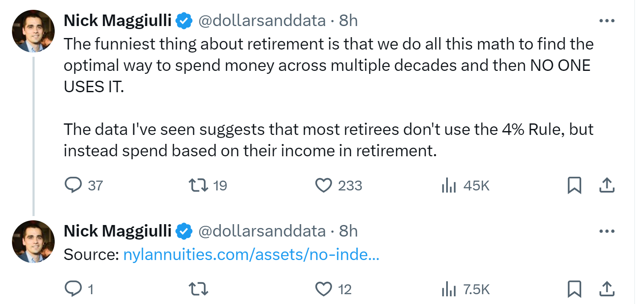The width and height of the screenshot is (644, 304).
Task: View analytics showing 45K views
Action: click(465, 186)
